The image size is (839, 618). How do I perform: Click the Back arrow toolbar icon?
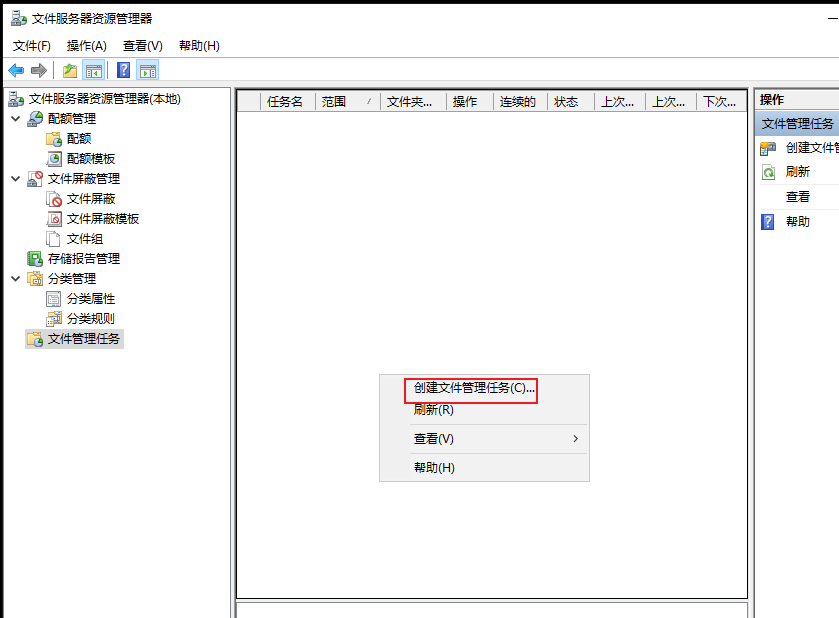coord(16,70)
